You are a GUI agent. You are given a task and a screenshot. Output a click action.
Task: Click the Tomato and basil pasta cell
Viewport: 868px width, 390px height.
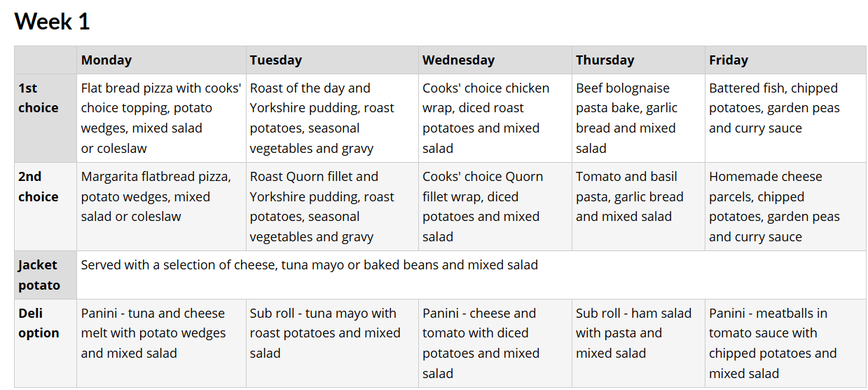point(638,207)
